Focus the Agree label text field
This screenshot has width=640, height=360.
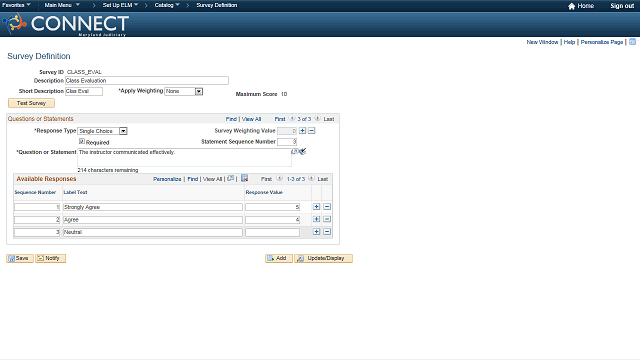pyautogui.click(x=153, y=220)
